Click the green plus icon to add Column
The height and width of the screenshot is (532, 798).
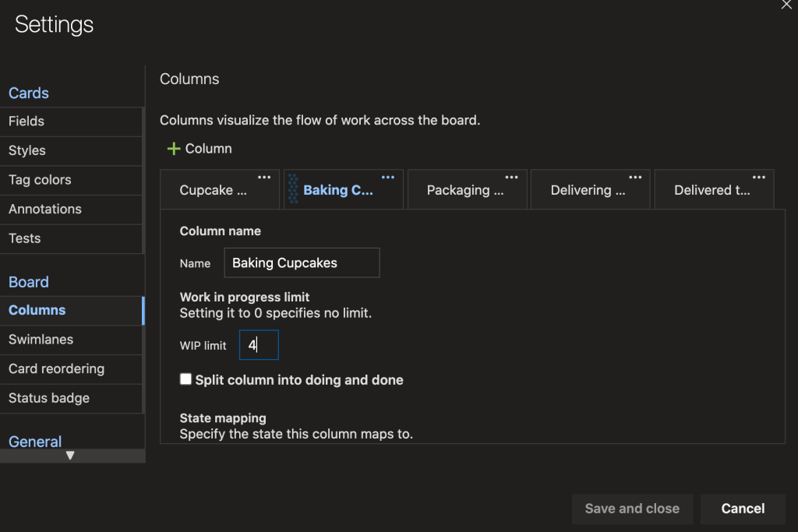174,149
